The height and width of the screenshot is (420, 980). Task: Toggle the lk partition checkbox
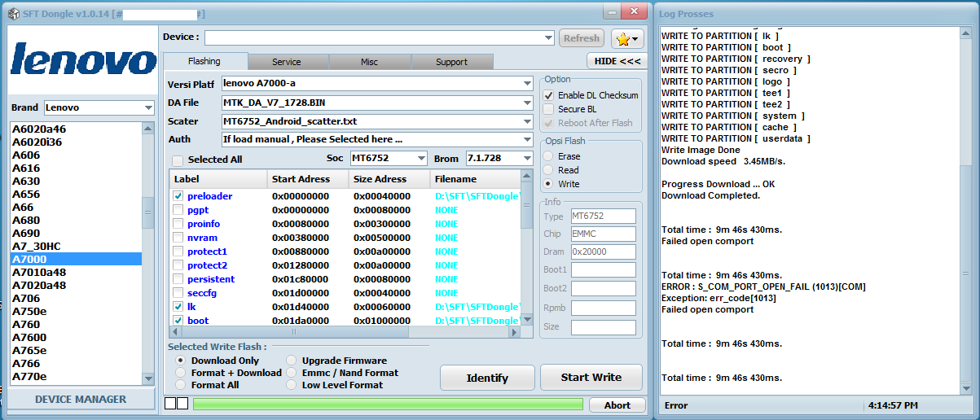click(178, 307)
